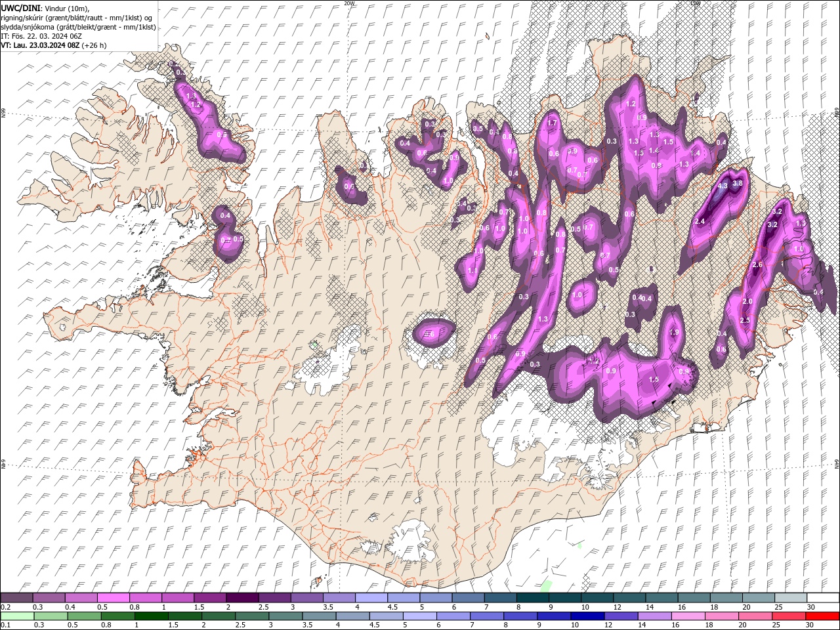Select lower legend row green swatch 0.3

click(51, 616)
